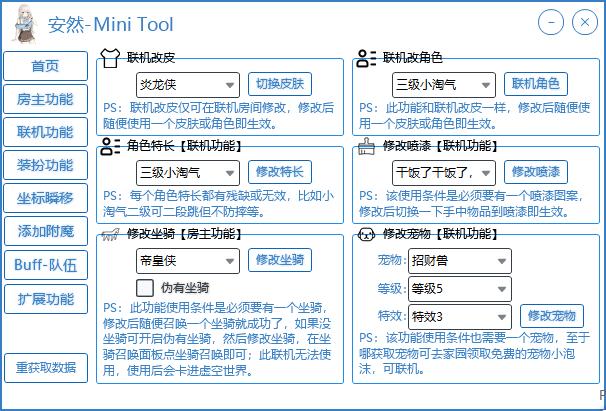This screenshot has height=411, width=606.
Task: Click the 角色特长【联机功能】 heading
Action: 185,146
